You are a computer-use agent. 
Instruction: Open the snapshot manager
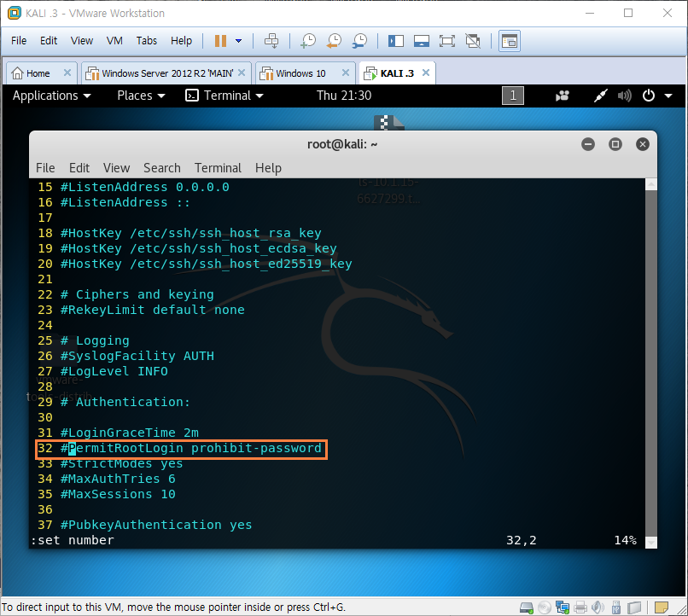click(x=360, y=41)
